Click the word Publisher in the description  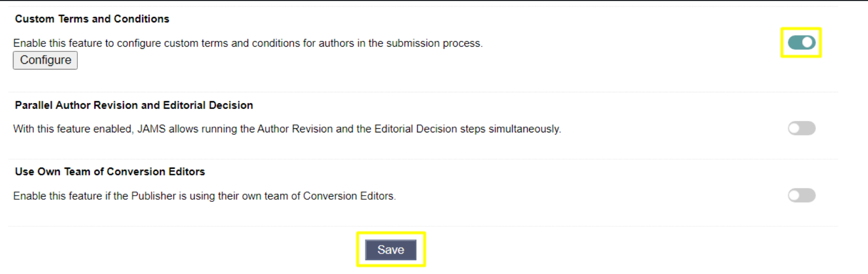click(x=154, y=196)
